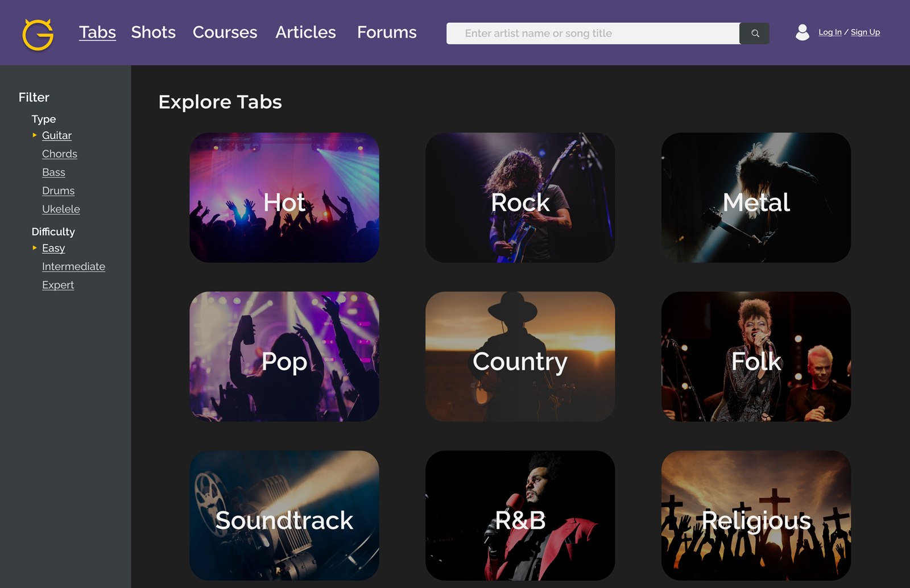Viewport: 910px width, 588px height.
Task: Select Easy difficulty filter
Action: [x=53, y=249]
